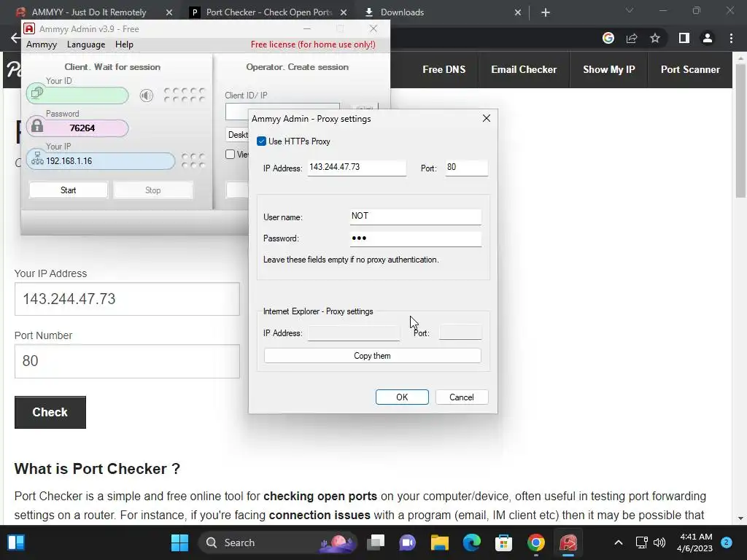The width and height of the screenshot is (747, 560).
Task: Click the User name field containing NOT
Action: [415, 217]
